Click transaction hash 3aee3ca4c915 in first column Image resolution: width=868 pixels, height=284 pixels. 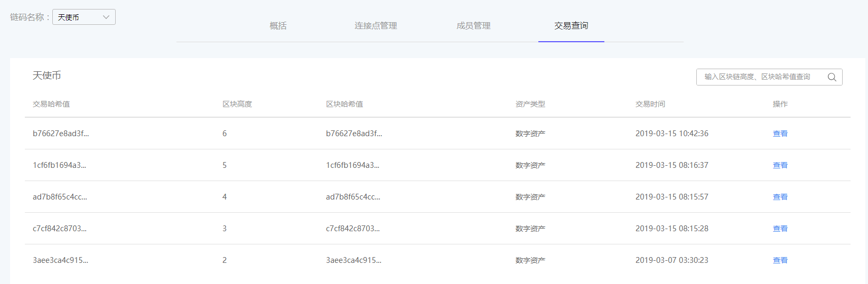click(60, 260)
